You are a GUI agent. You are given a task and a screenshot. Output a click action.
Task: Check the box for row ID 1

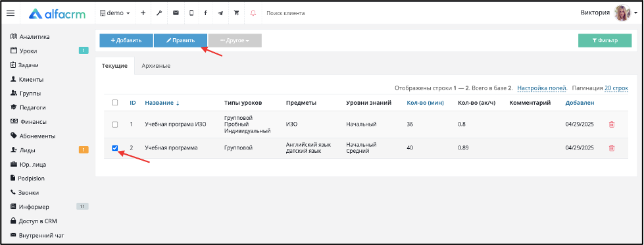pyautogui.click(x=115, y=124)
